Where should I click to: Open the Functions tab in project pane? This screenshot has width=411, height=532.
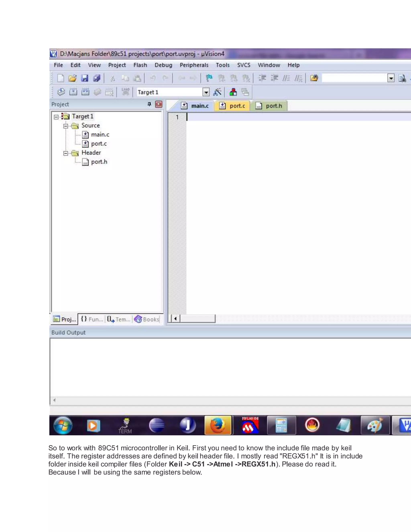[x=92, y=319]
